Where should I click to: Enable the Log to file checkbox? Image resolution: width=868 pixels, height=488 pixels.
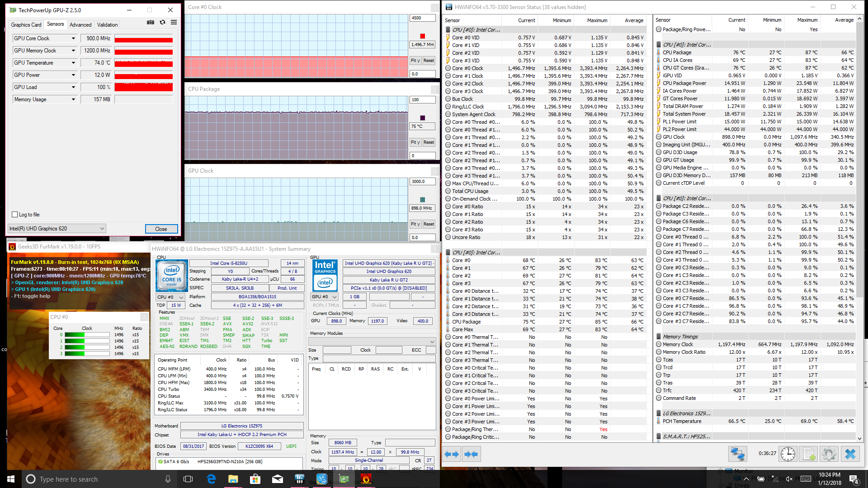15,215
